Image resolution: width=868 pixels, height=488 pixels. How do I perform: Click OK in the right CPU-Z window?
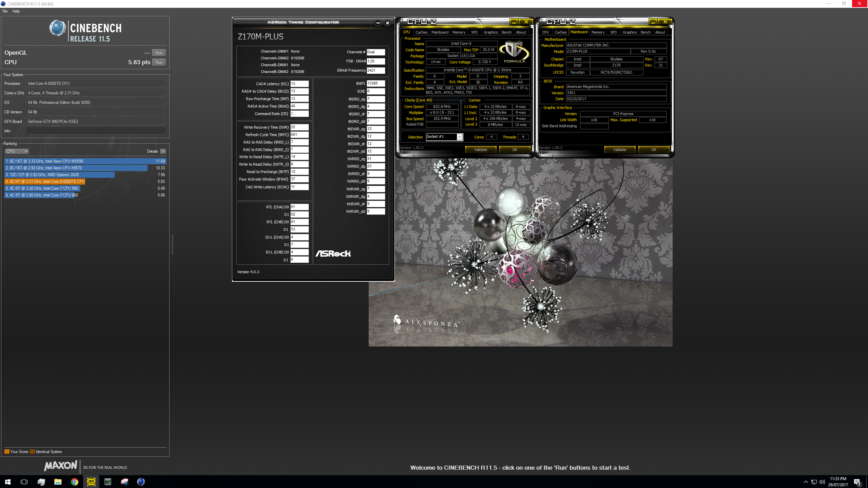pyautogui.click(x=654, y=150)
